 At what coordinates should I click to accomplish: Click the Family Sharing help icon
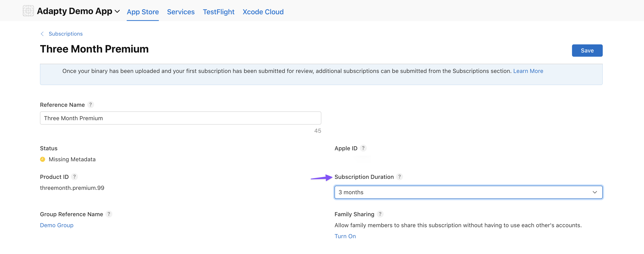[380, 214]
